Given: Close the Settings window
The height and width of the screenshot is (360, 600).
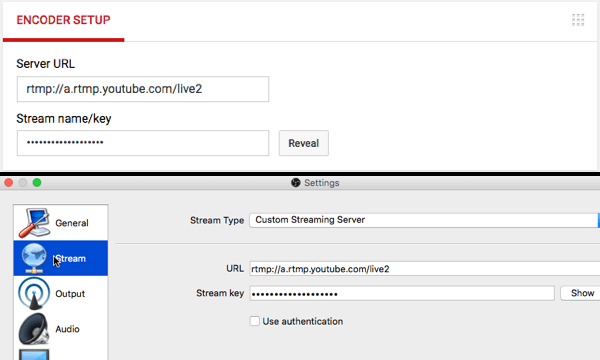Looking at the screenshot, I should (x=8, y=183).
